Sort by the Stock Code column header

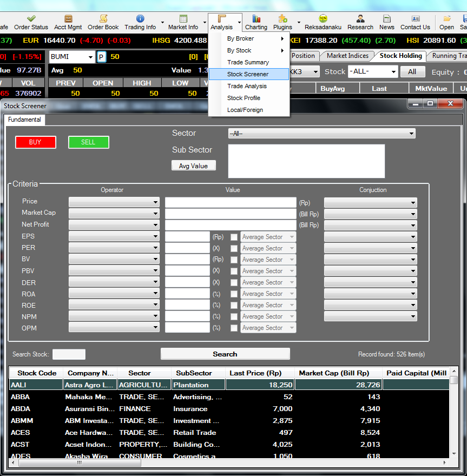(36, 373)
